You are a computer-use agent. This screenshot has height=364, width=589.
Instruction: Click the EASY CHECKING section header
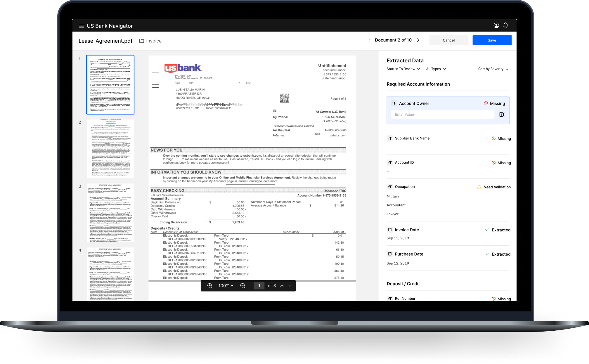(x=168, y=191)
